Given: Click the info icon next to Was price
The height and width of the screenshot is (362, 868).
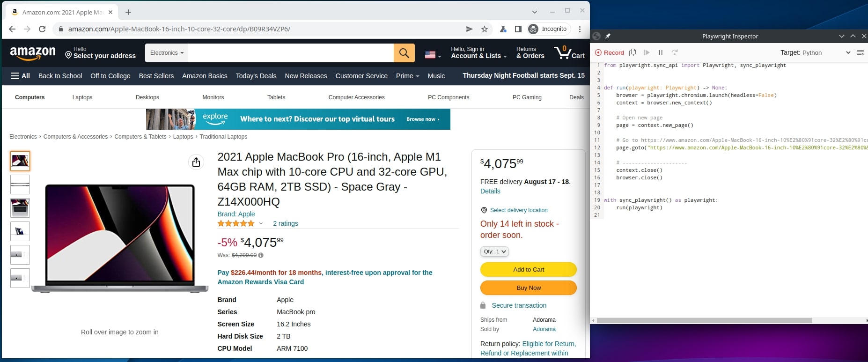Looking at the screenshot, I should point(261,255).
